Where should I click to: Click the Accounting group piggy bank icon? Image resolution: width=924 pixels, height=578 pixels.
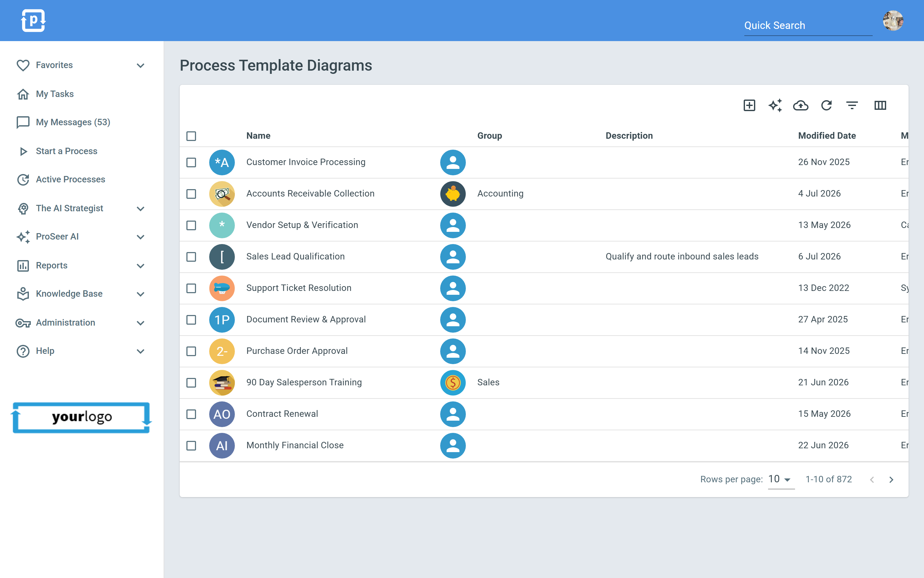pos(453,194)
